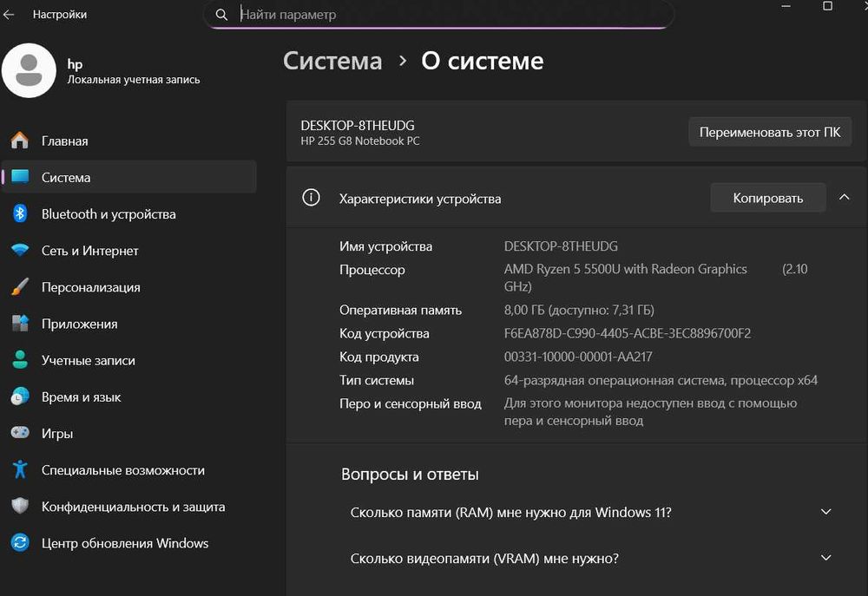This screenshot has width=868, height=596.
Task: Click the back arrow in title bar
Action: 10,15
